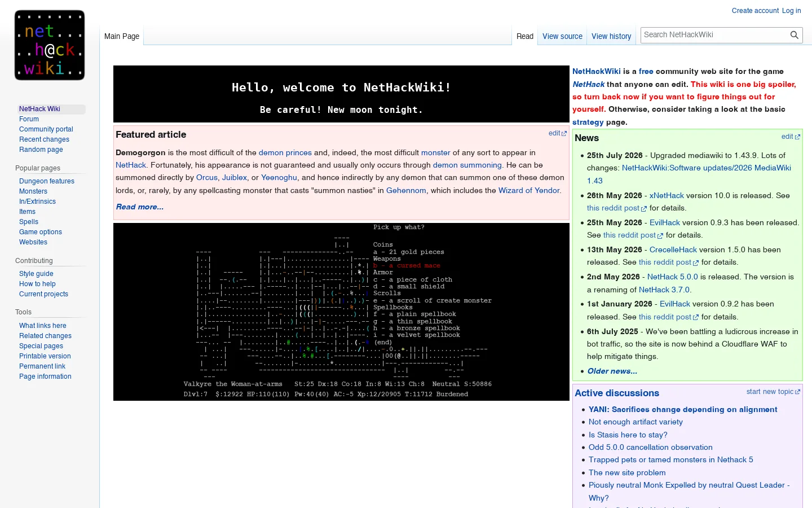Open the Websites sidebar link
Viewport: 812px width, 508px height.
(x=33, y=242)
